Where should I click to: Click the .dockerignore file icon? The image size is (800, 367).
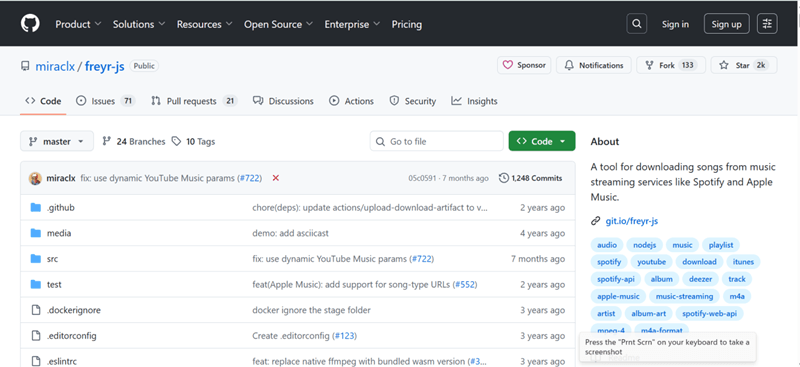click(x=35, y=310)
